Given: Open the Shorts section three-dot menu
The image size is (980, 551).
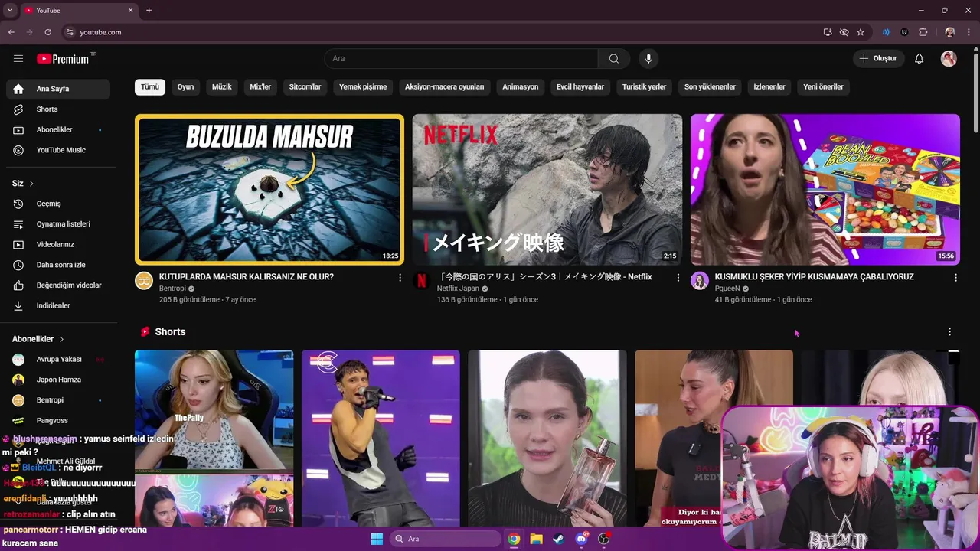Looking at the screenshot, I should click(949, 331).
